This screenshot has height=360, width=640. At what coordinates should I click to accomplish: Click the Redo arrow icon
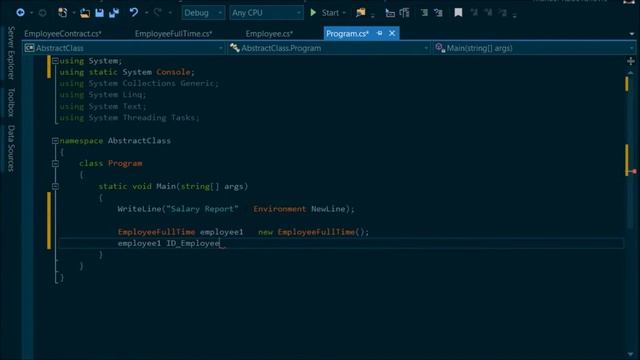pos(158,13)
